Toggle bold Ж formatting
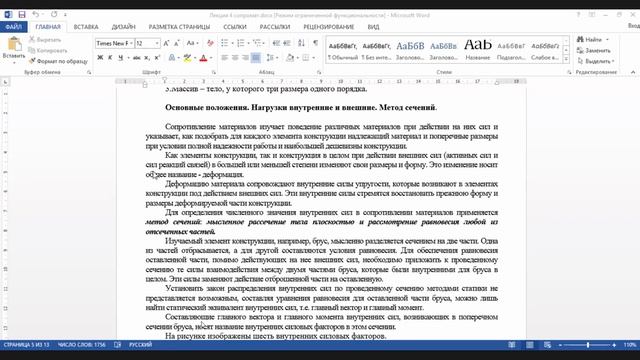Viewport: 640px width, 360px height. point(100,58)
